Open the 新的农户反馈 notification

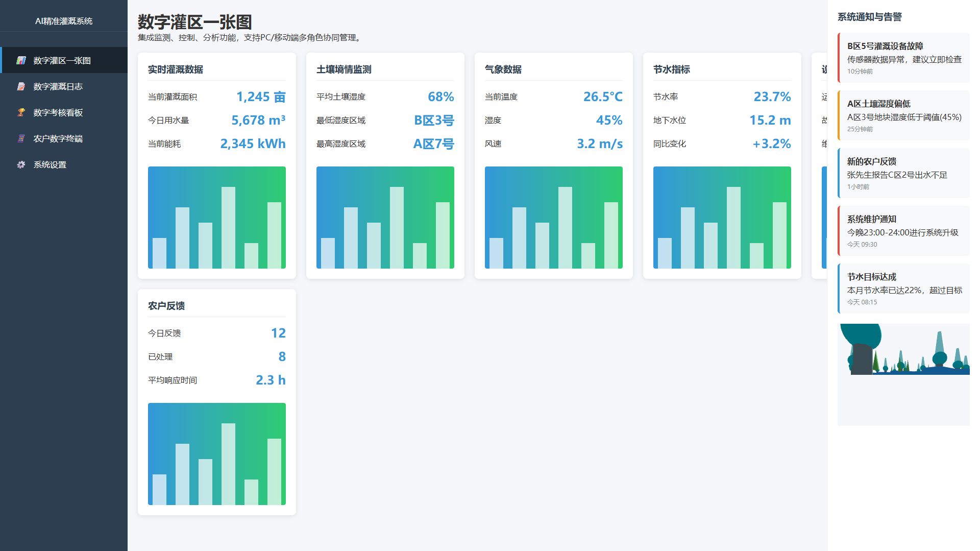click(x=903, y=173)
